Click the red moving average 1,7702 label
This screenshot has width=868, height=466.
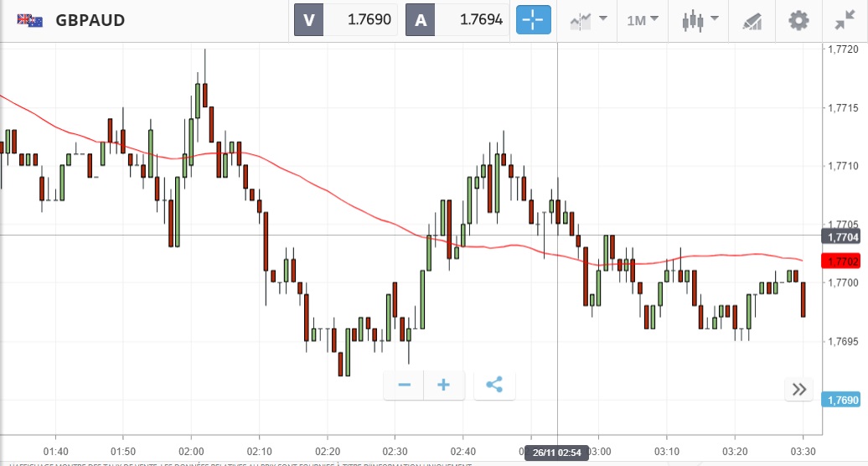pyautogui.click(x=841, y=261)
